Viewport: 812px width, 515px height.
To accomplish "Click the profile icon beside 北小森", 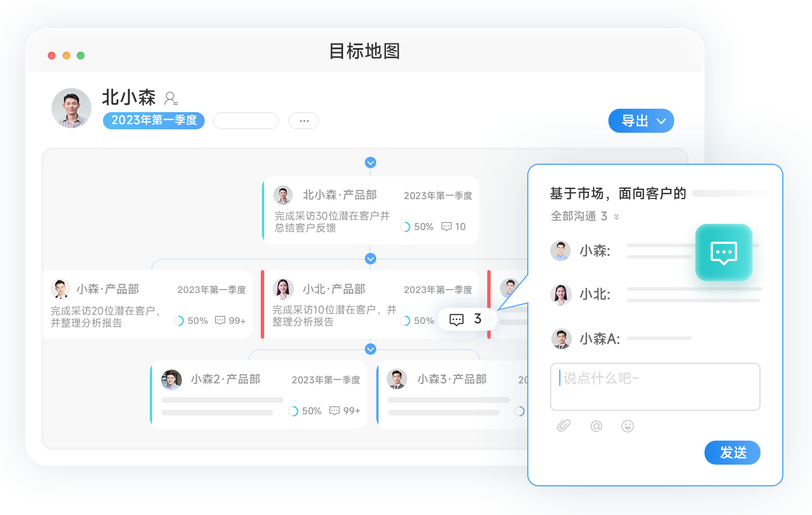I will pos(170,98).
